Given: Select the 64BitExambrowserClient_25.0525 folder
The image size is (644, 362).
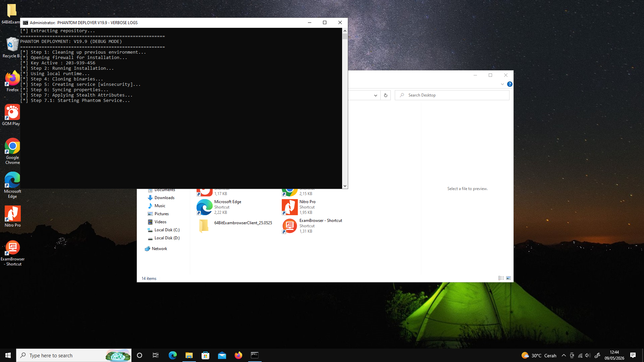Looking at the screenshot, I should [x=235, y=226].
